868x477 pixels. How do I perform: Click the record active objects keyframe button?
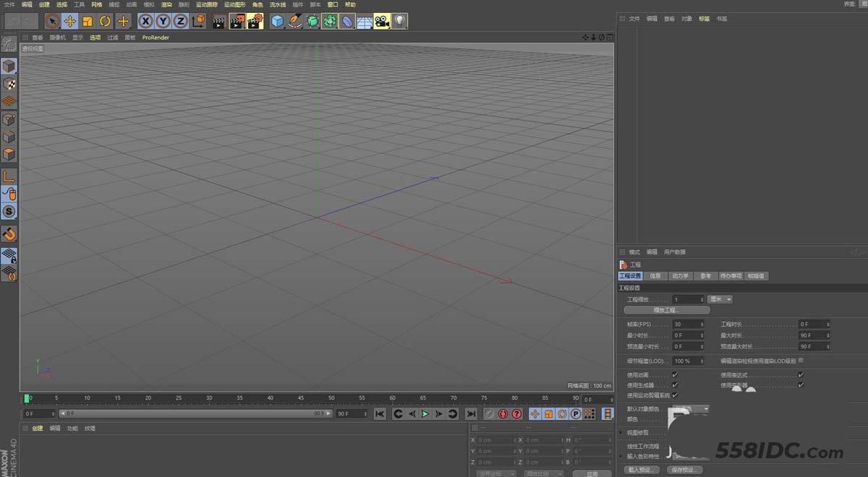pyautogui.click(x=490, y=414)
